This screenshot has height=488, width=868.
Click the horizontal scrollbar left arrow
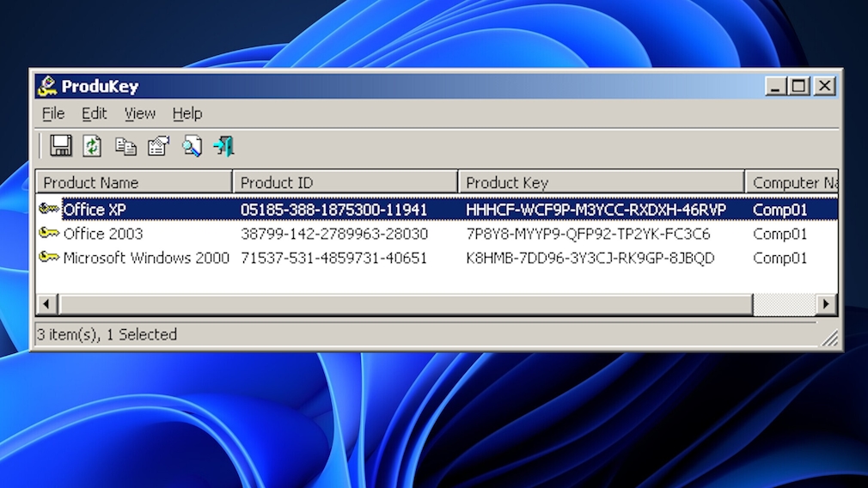pos(46,304)
